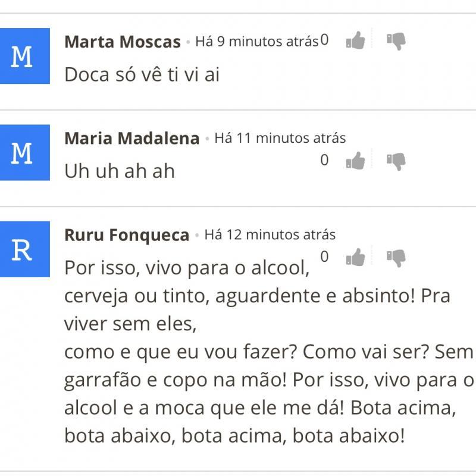This screenshot has height=476, width=476.
Task: Select the vote count on Ruru's comment
Action: tap(324, 256)
